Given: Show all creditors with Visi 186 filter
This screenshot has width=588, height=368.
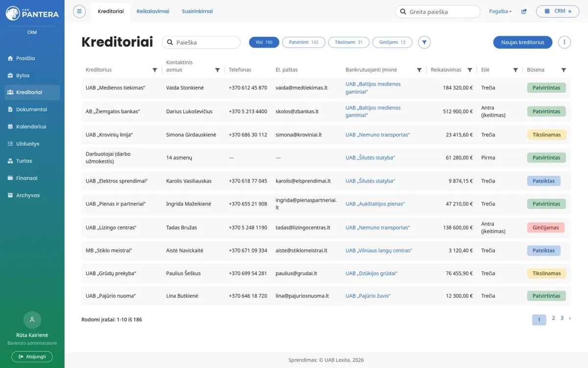Looking at the screenshot, I should 264,42.
